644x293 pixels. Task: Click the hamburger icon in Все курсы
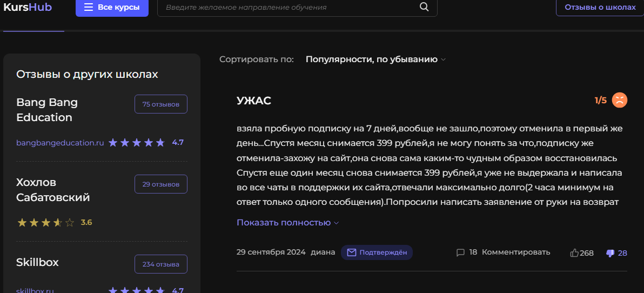coord(88,8)
